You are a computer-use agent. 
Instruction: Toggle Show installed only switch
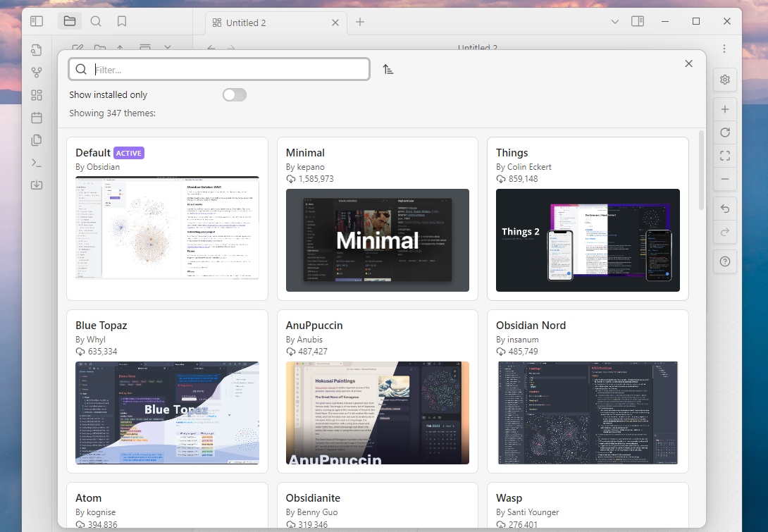[x=235, y=95]
